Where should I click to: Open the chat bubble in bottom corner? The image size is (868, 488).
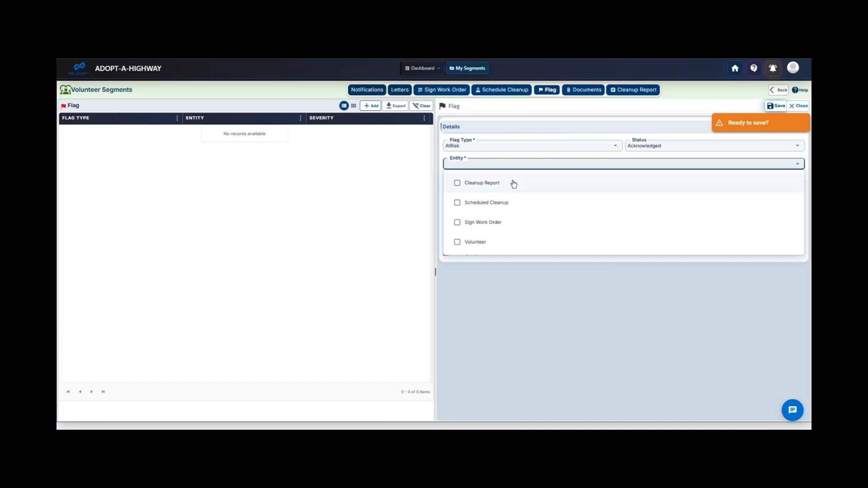(792, 410)
